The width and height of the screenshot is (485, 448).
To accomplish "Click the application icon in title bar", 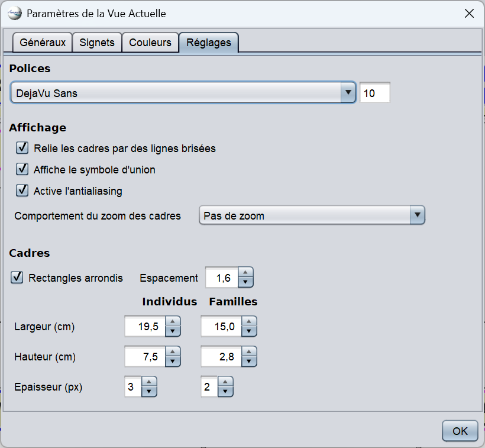I will (15, 13).
